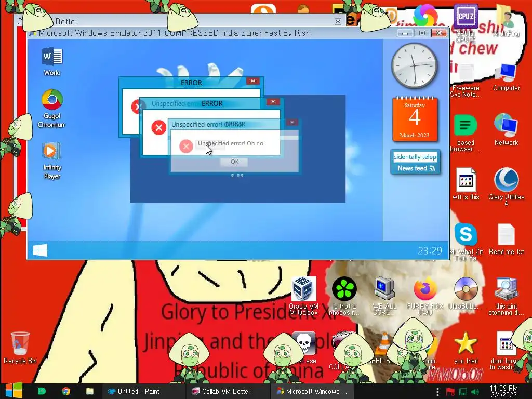Image resolution: width=532 pixels, height=399 pixels.
Task: Open the Computer desktop icon
Action: pos(506,77)
